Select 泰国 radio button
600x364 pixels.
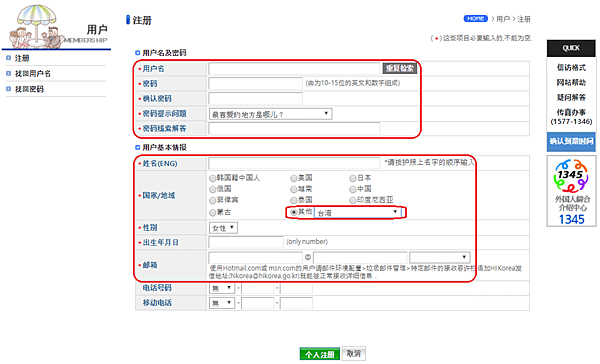293,201
